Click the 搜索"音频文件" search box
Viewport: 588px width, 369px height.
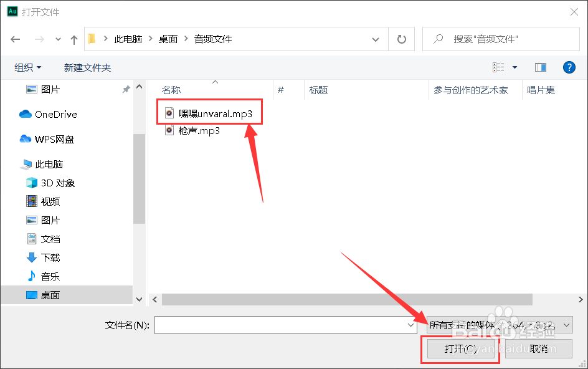(x=500, y=39)
